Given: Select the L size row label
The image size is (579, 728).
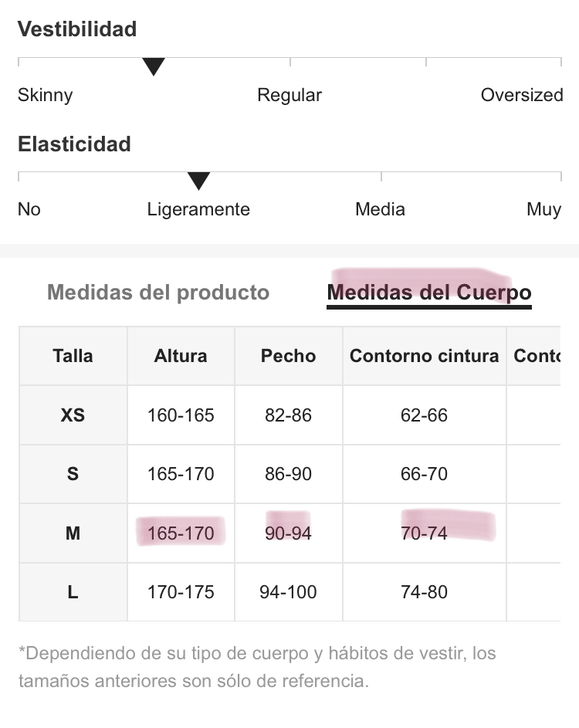Looking at the screenshot, I should coord(73,592).
